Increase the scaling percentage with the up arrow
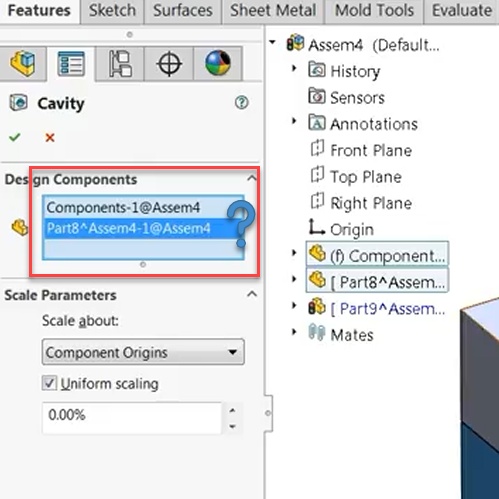This screenshot has height=499, width=499. (233, 411)
